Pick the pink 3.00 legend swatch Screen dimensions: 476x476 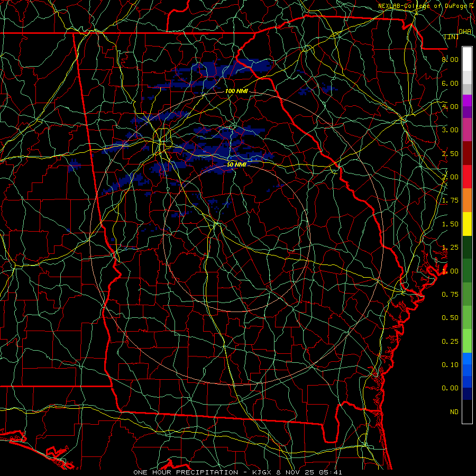pos(467,130)
